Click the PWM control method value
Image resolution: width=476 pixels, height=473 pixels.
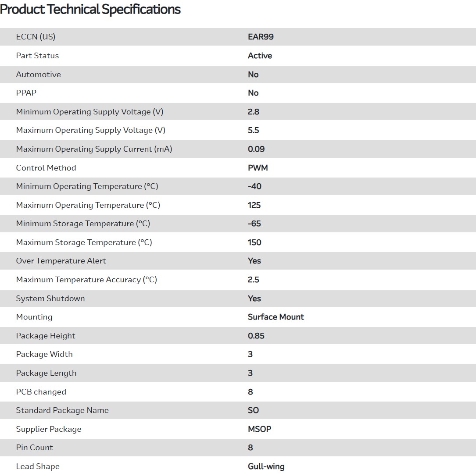coord(258,168)
